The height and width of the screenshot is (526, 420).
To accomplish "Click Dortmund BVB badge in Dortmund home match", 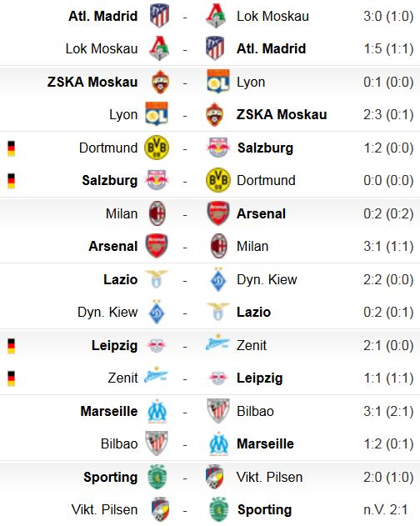I will 157,148.
